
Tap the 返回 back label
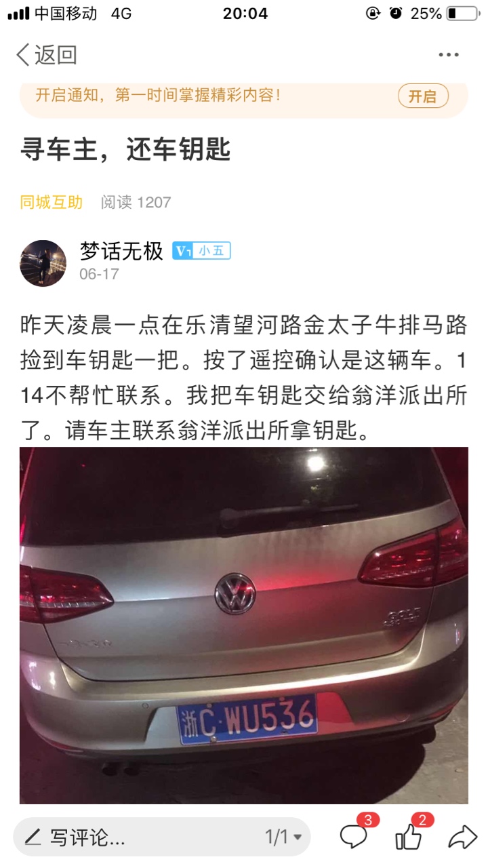pos(56,55)
